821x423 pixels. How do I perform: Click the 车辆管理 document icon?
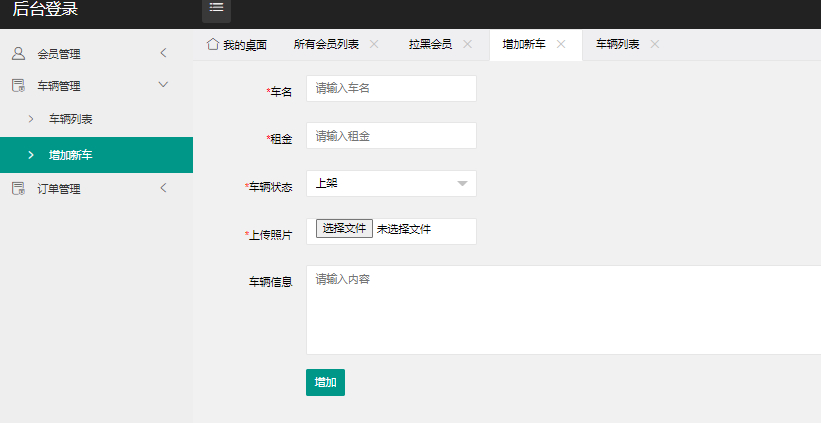[18, 85]
